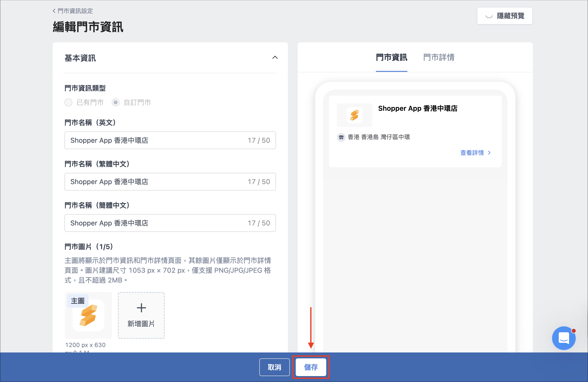Open the chat support bubble
Viewport: 588px width, 382px height.
pyautogui.click(x=564, y=338)
